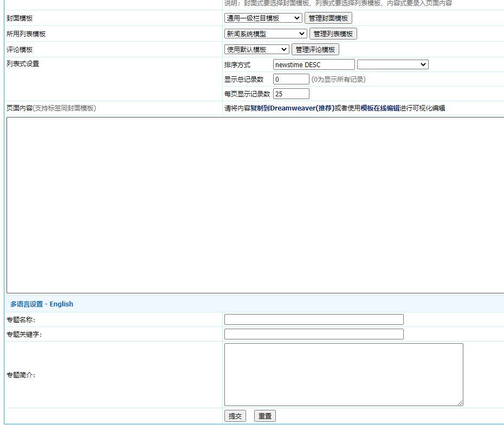This screenshot has height=425, width=504.
Task: Expand the empty dropdown next to 排序方式
Action: (x=392, y=64)
